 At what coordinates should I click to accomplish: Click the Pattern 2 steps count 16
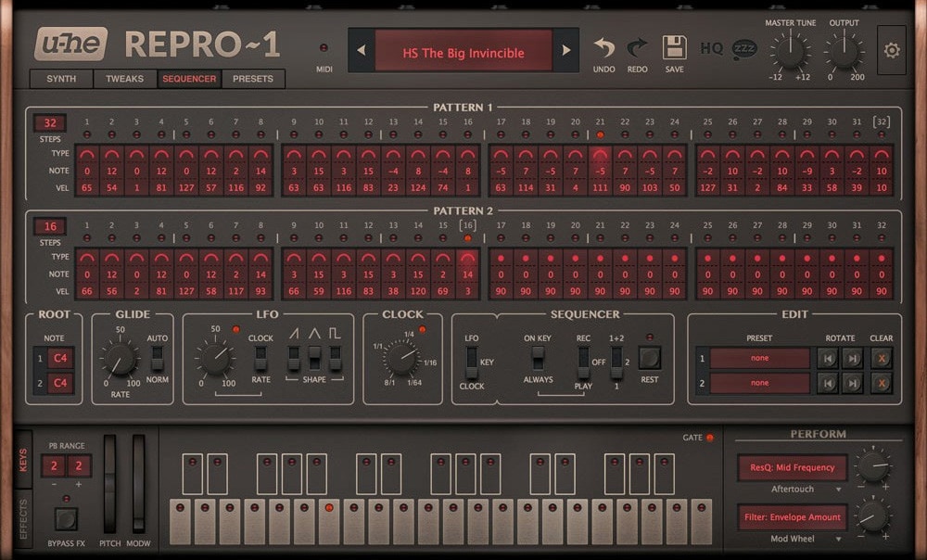(x=50, y=226)
